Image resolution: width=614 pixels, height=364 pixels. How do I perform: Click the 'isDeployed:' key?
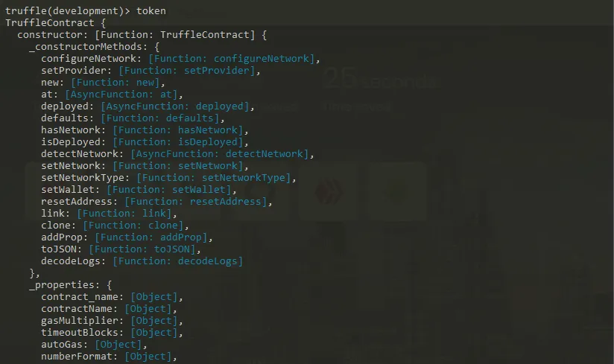[x=73, y=142]
